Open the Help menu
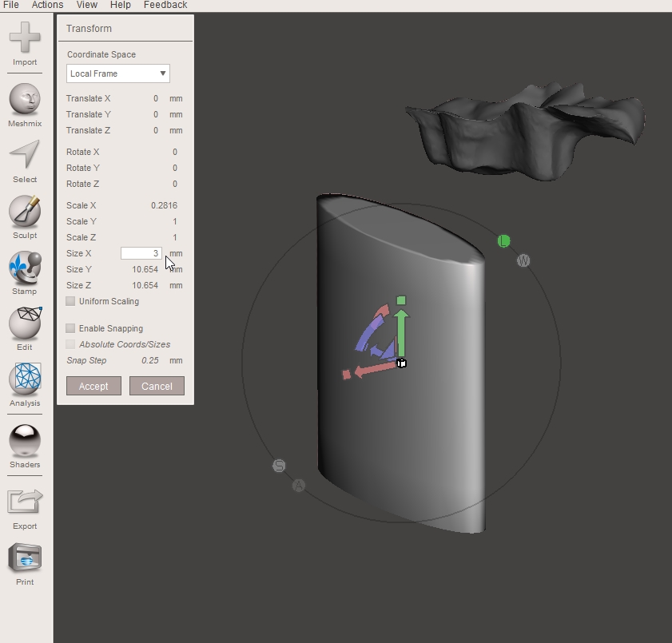This screenshot has width=672, height=643. pyautogui.click(x=121, y=5)
